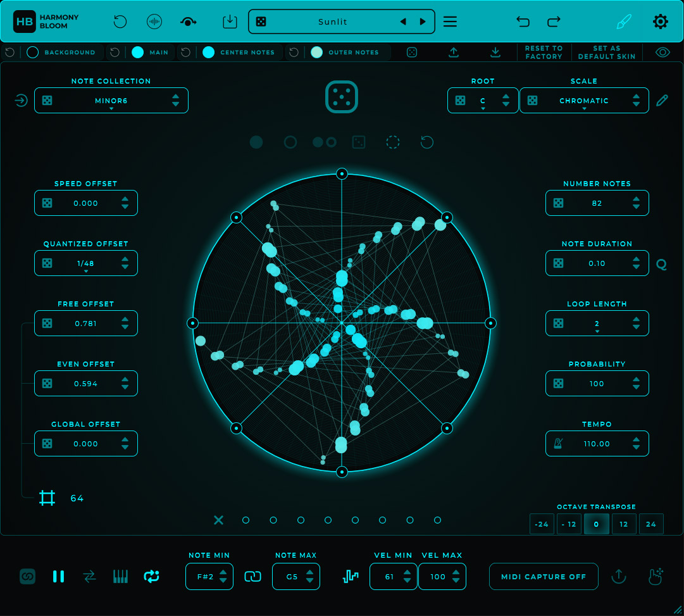Click the loop arrows icon near bottom left
The width and height of the screenshot is (684, 616).
point(151,576)
